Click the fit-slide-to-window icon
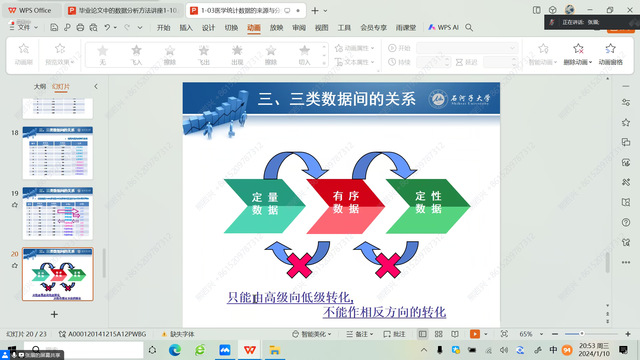Image resolution: width=640 pixels, height=360 pixels. point(504,334)
